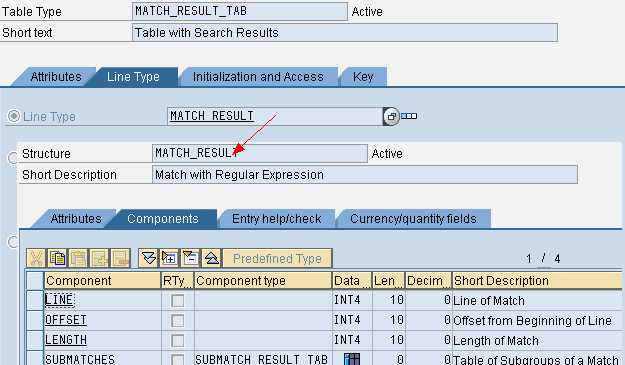The height and width of the screenshot is (365, 625).
Task: Click the Data column header
Action: tap(352, 281)
